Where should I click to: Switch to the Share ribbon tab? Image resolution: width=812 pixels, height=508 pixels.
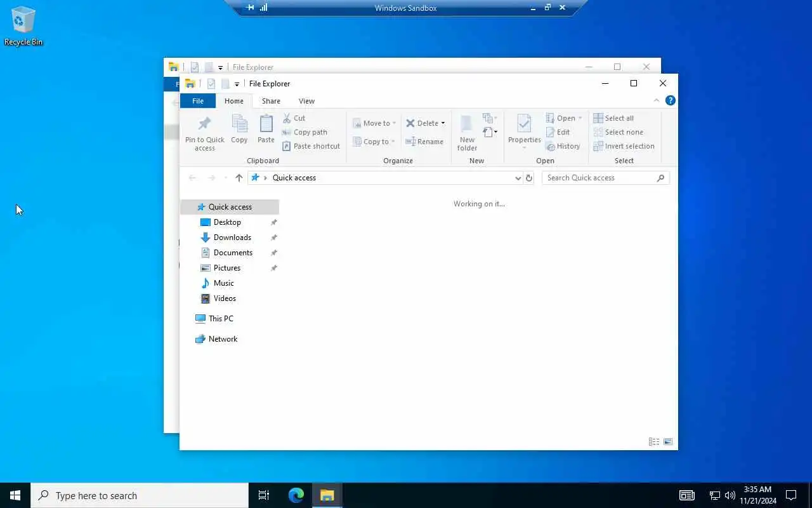point(271,101)
